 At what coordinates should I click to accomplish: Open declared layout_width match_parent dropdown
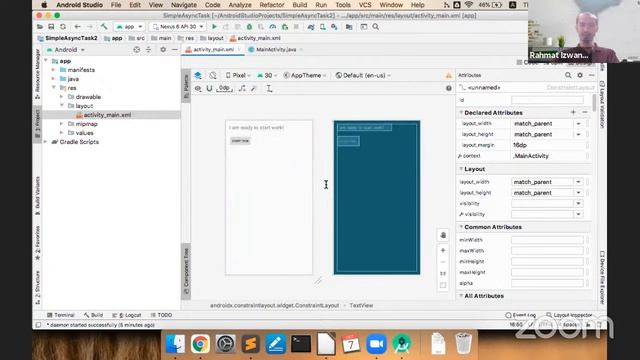pyautogui.click(x=578, y=123)
